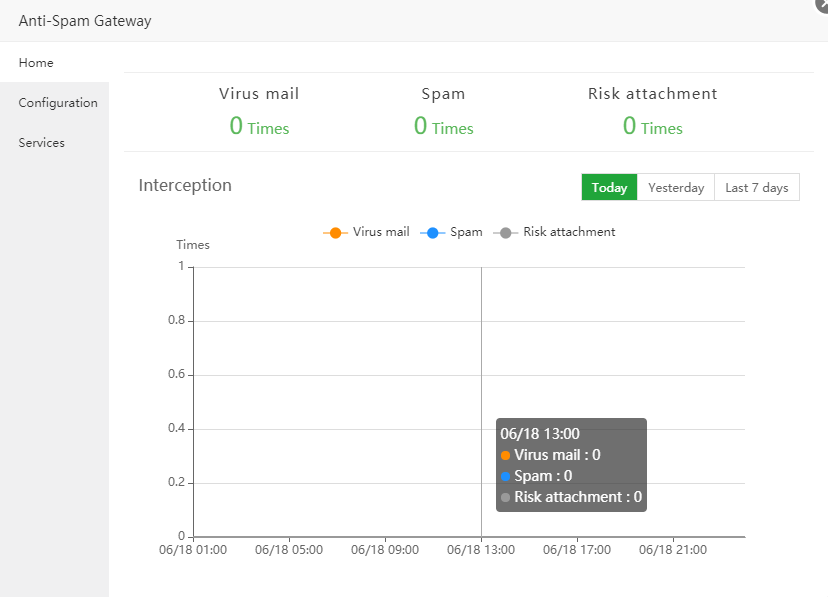Toggle the Spam legend series
Screen dimensions: 828x597
pyautogui.click(x=453, y=232)
